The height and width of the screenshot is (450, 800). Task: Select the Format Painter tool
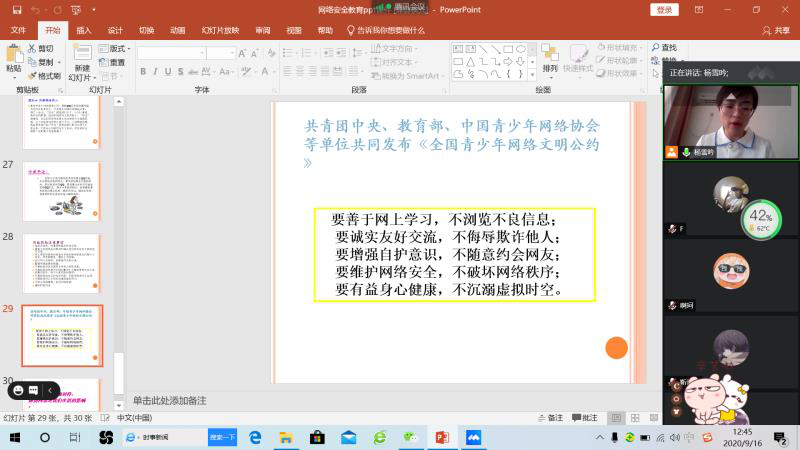point(45,76)
